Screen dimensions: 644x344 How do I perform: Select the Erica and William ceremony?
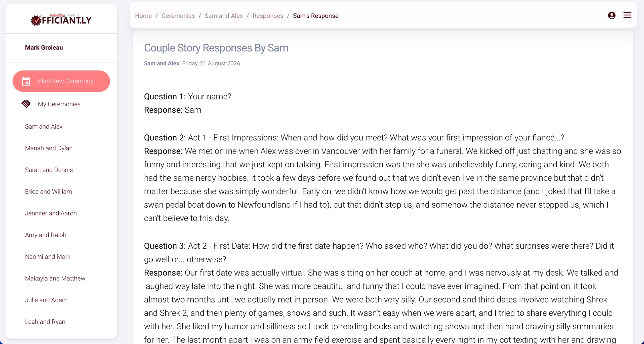pos(48,192)
